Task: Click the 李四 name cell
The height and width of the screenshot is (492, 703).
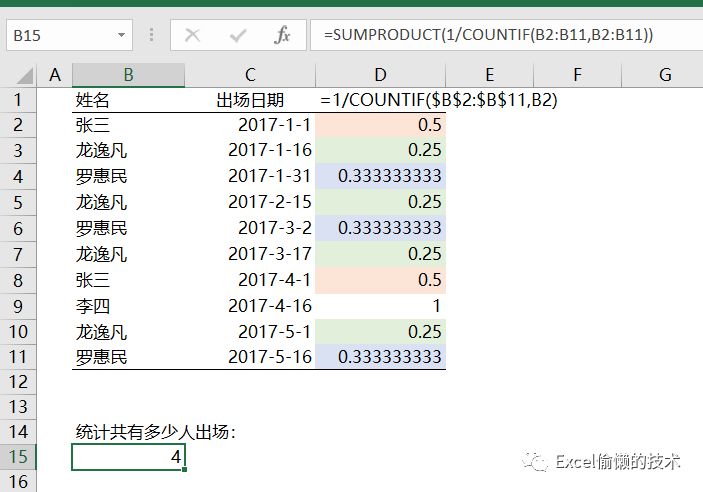Action: pyautogui.click(x=128, y=306)
